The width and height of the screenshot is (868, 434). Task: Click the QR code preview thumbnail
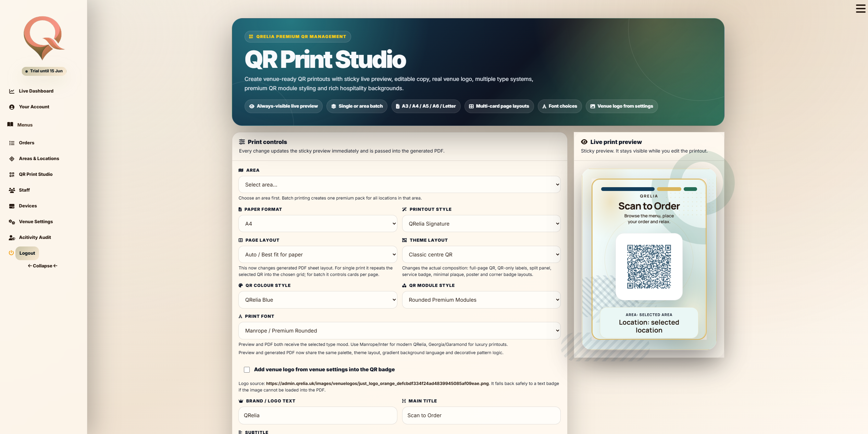pos(649,267)
